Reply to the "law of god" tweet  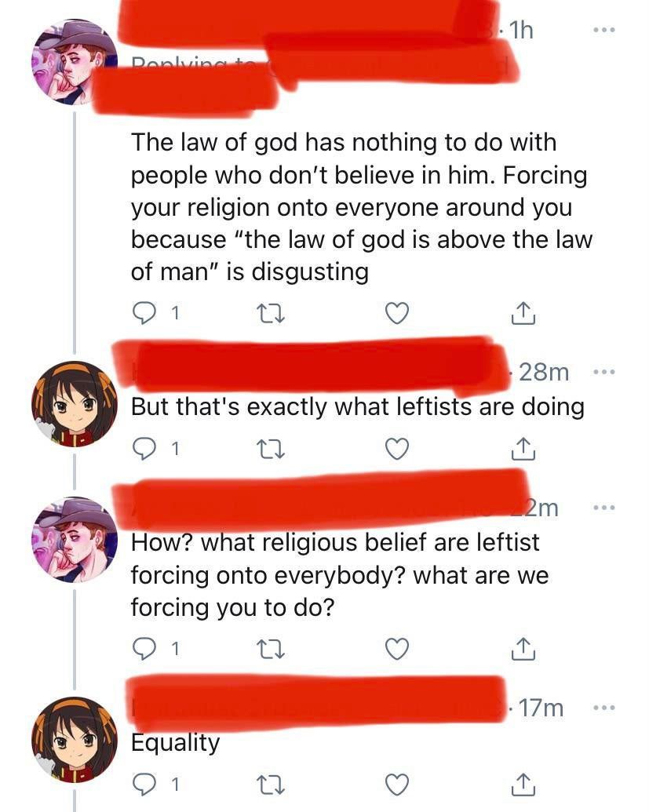[144, 313]
